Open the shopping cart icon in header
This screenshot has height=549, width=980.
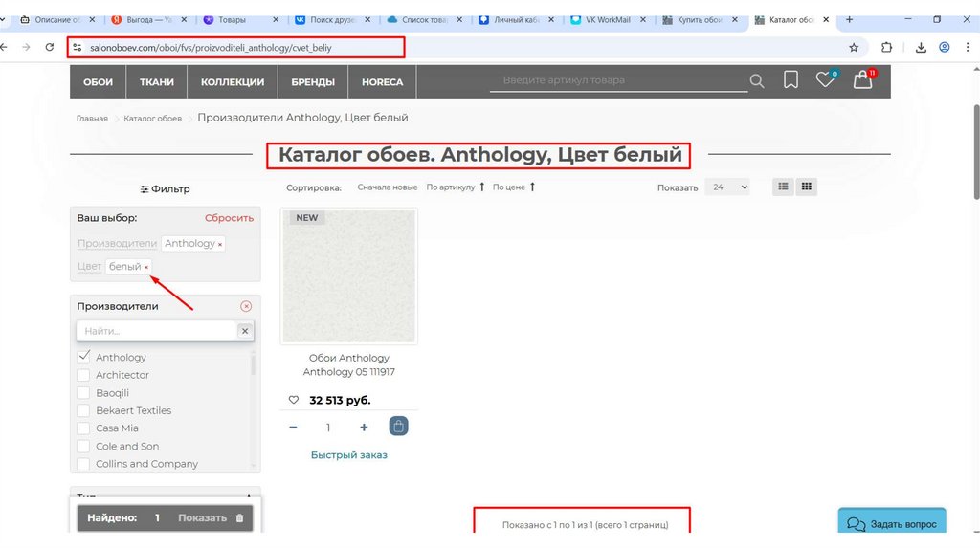click(864, 79)
